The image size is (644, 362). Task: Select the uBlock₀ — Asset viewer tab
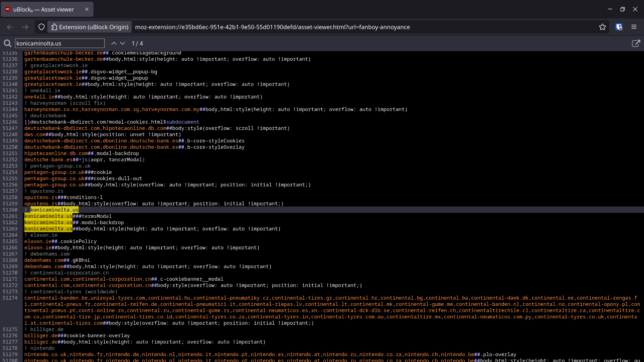coord(44,9)
